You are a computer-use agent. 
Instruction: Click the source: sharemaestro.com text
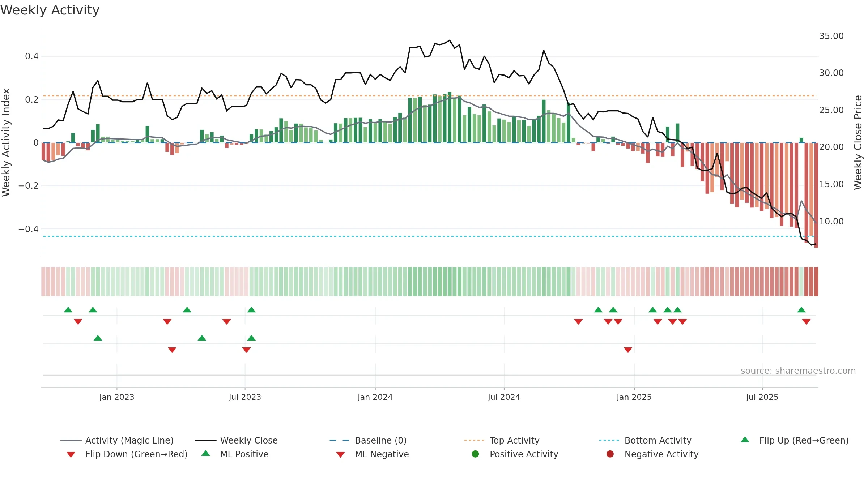click(x=798, y=371)
